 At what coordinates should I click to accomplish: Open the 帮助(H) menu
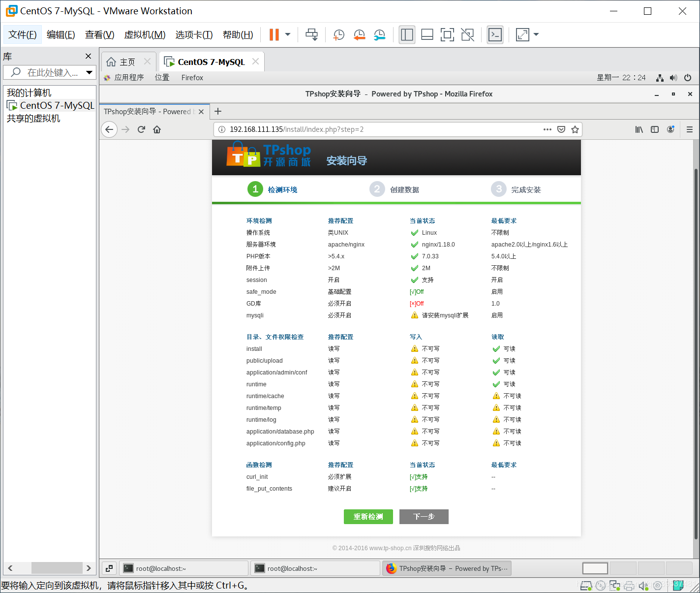238,34
